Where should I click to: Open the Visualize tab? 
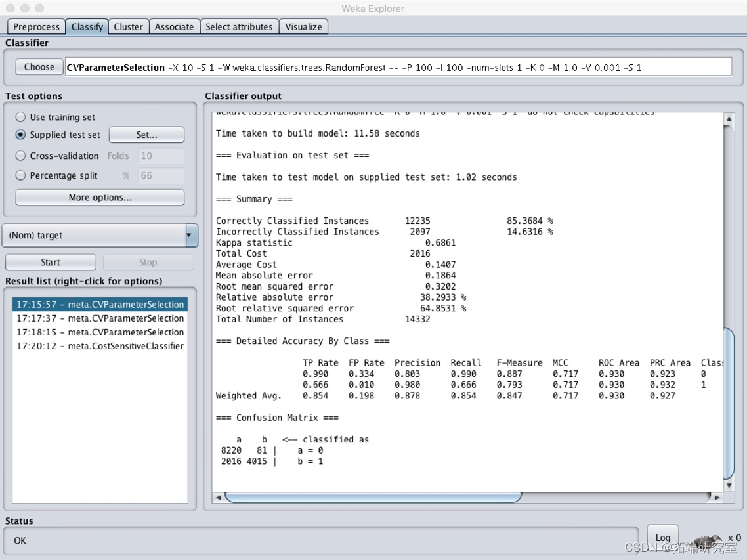[x=303, y=27]
